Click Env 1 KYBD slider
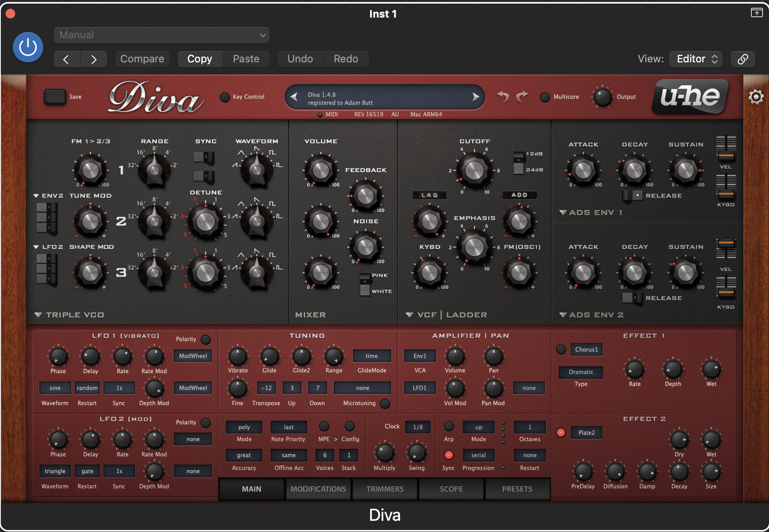 coord(726,186)
